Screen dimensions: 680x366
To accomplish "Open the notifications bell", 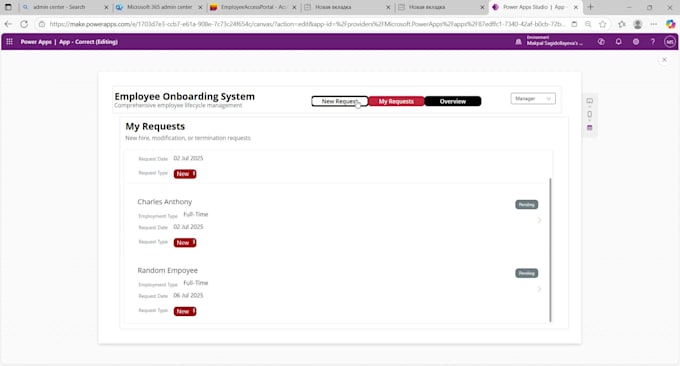I will click(618, 42).
